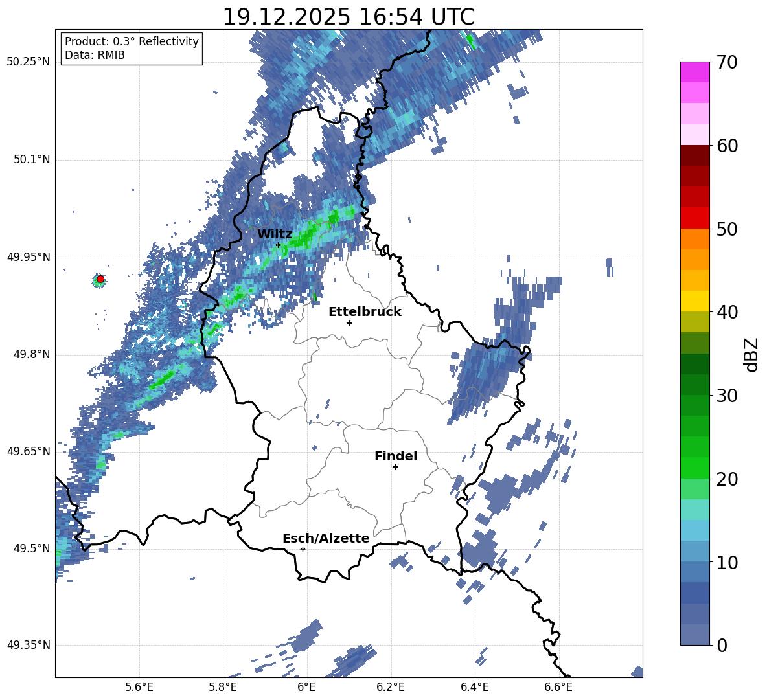
Task: Pick the dark maroon colorbar segment below 60
Action: coord(694,155)
